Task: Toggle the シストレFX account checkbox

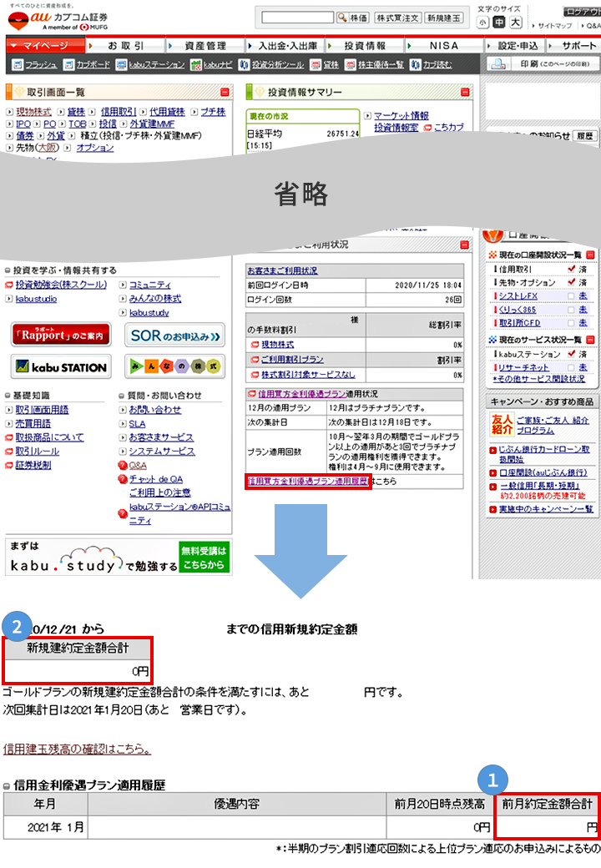Action: pos(570,296)
